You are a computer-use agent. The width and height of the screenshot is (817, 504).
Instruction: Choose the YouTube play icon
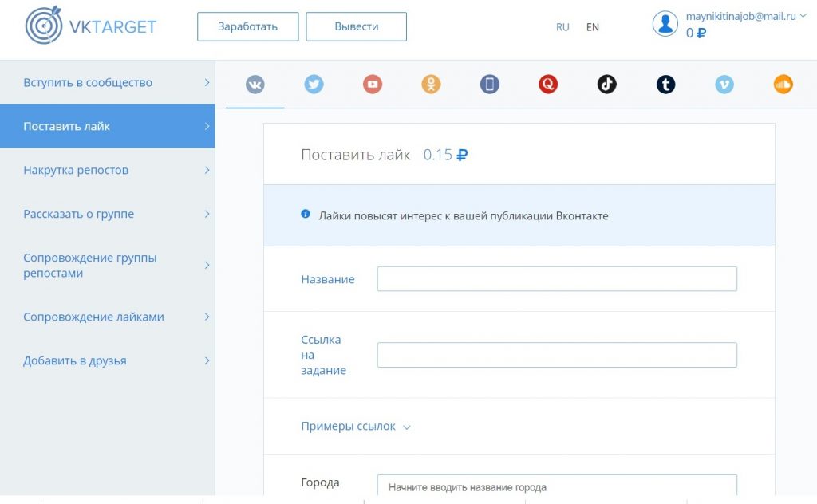pyautogui.click(x=373, y=85)
